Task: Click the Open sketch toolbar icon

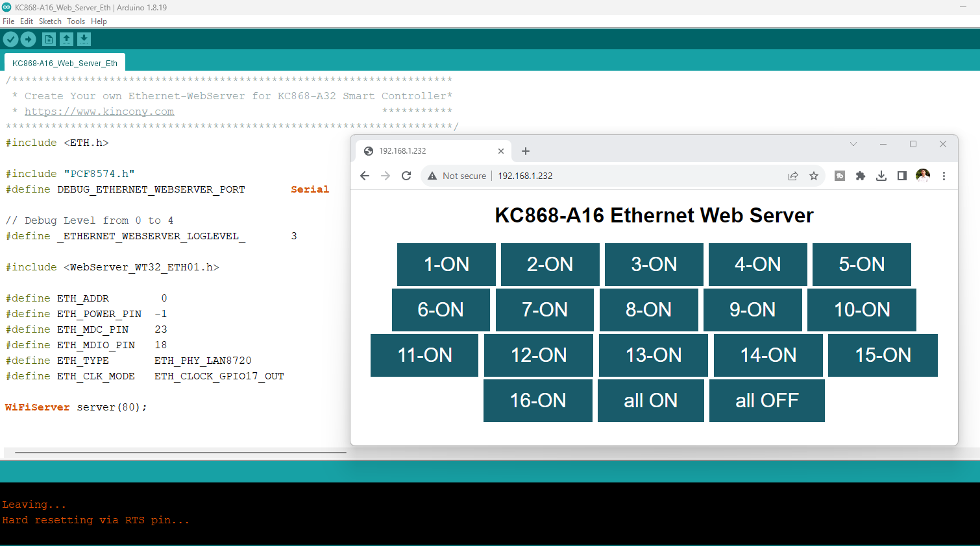Action: pyautogui.click(x=66, y=40)
